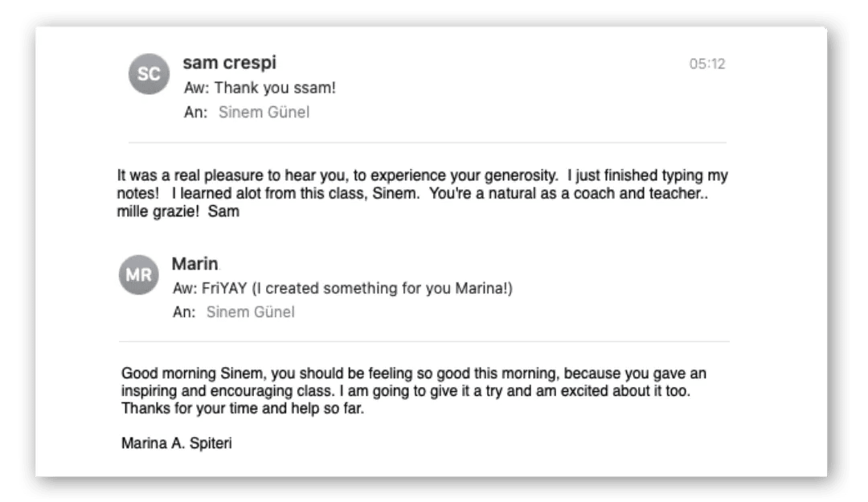The height and width of the screenshot is (502, 868).
Task: Click the line starting It was a real pleasure
Action: click(x=423, y=175)
